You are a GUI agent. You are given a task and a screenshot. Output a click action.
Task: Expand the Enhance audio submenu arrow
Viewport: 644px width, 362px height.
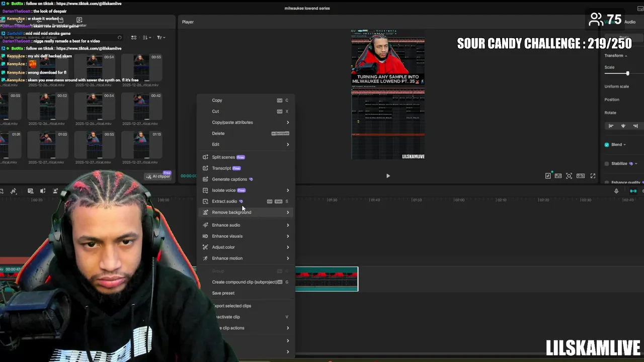click(x=288, y=225)
